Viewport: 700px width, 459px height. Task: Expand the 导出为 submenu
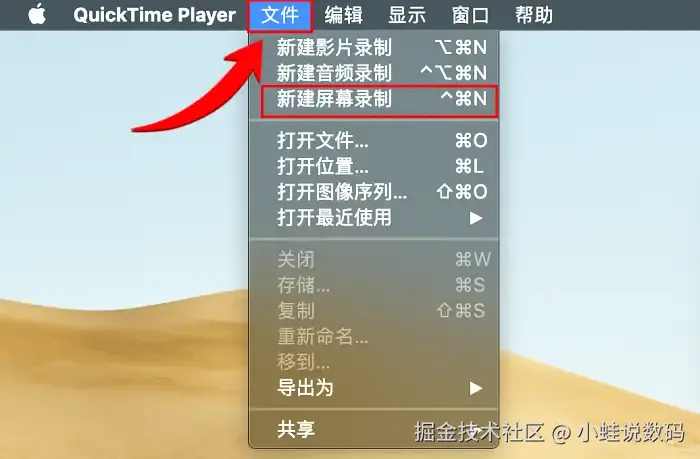click(x=374, y=388)
